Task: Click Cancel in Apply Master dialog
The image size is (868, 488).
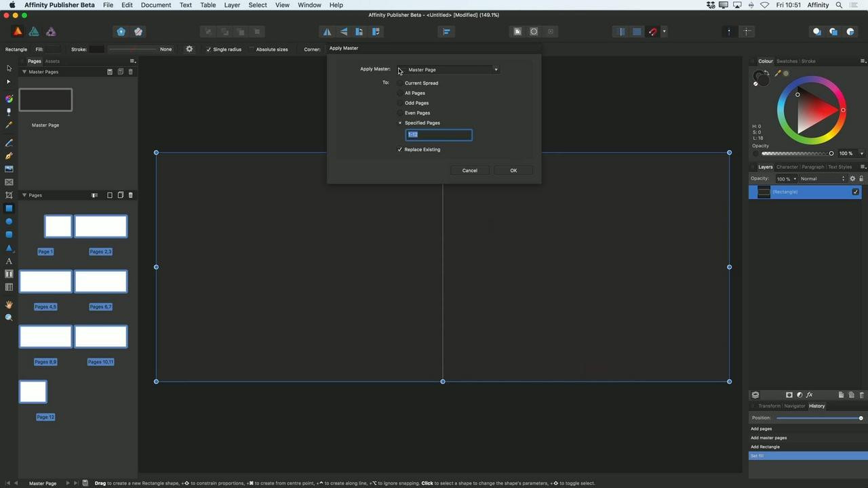Action: point(470,170)
